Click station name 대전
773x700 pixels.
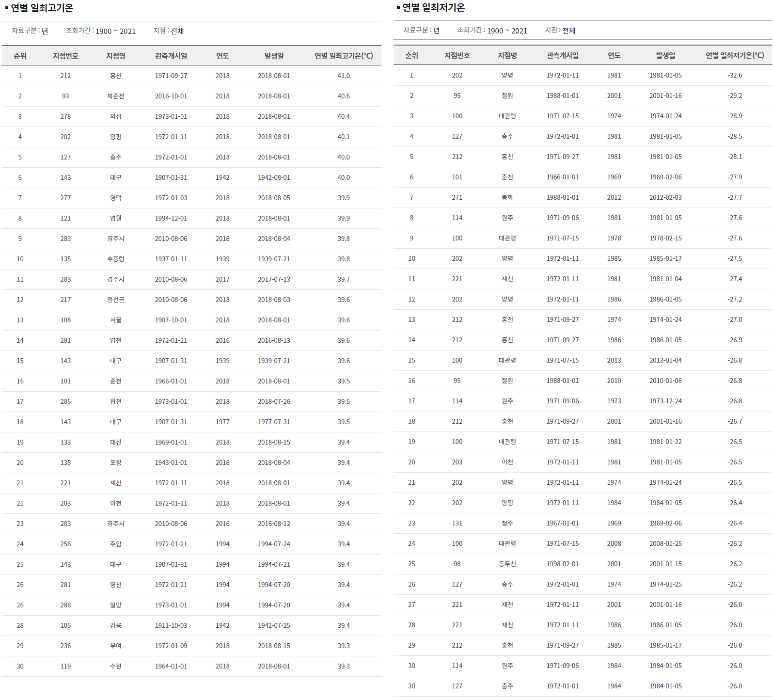click(116, 442)
